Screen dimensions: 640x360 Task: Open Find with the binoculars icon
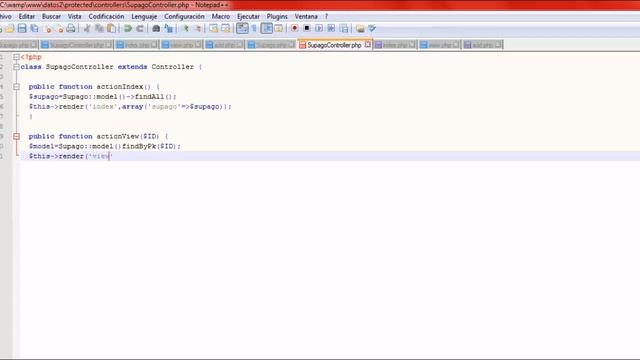tap(156, 28)
